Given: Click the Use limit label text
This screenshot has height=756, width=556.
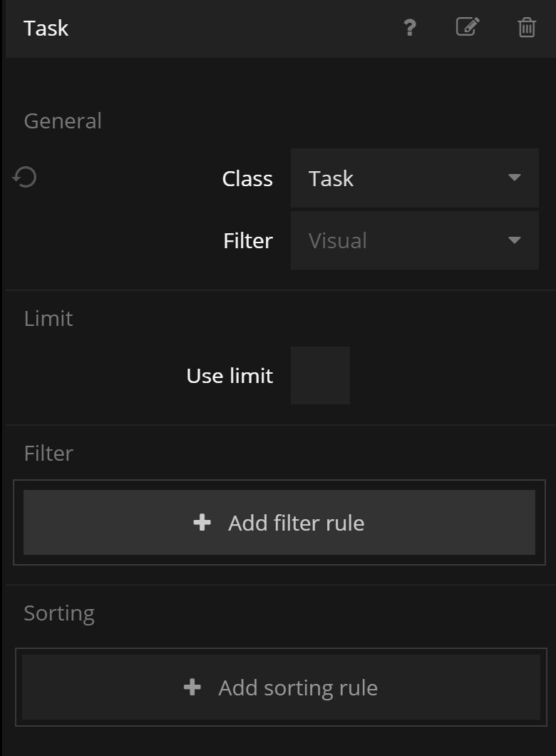Looking at the screenshot, I should pyautogui.click(x=230, y=376).
